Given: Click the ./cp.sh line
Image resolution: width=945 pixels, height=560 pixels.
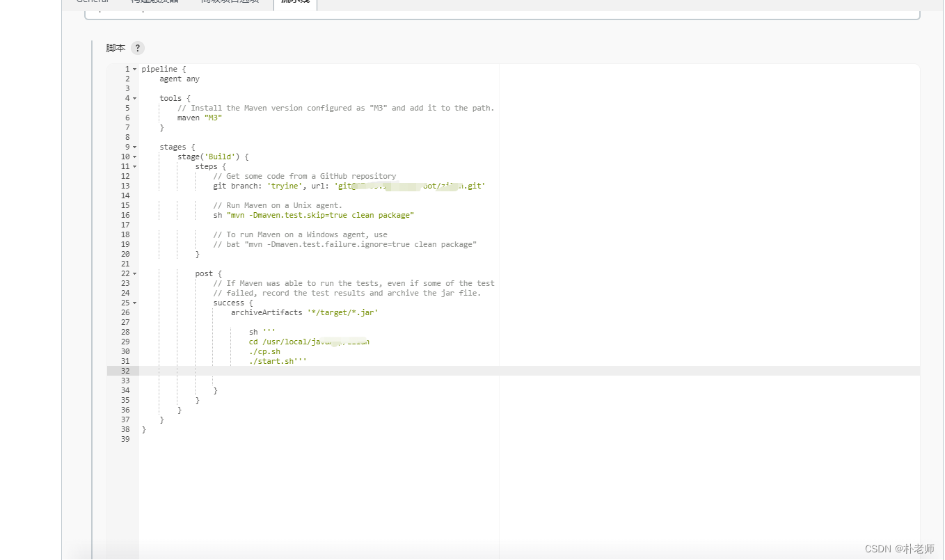Looking at the screenshot, I should pyautogui.click(x=264, y=351).
